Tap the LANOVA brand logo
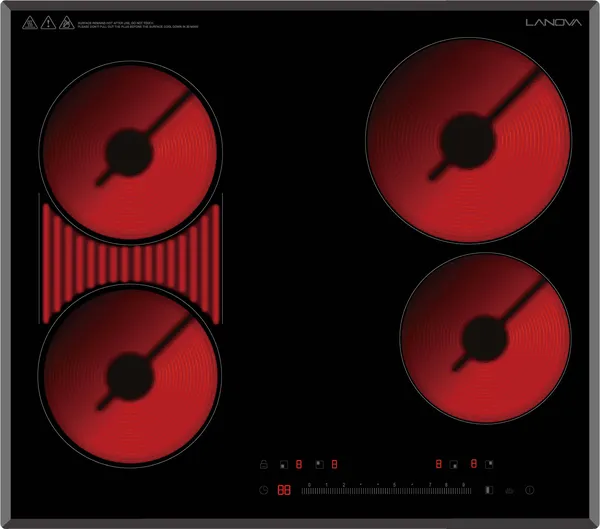Screen dimensions: 600x529 pyautogui.click(x=553, y=23)
